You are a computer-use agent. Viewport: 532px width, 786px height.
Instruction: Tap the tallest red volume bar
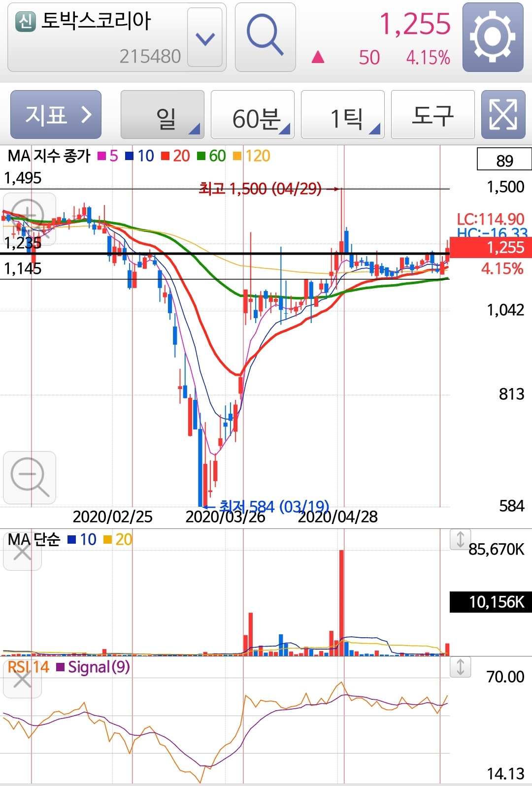pos(341,603)
